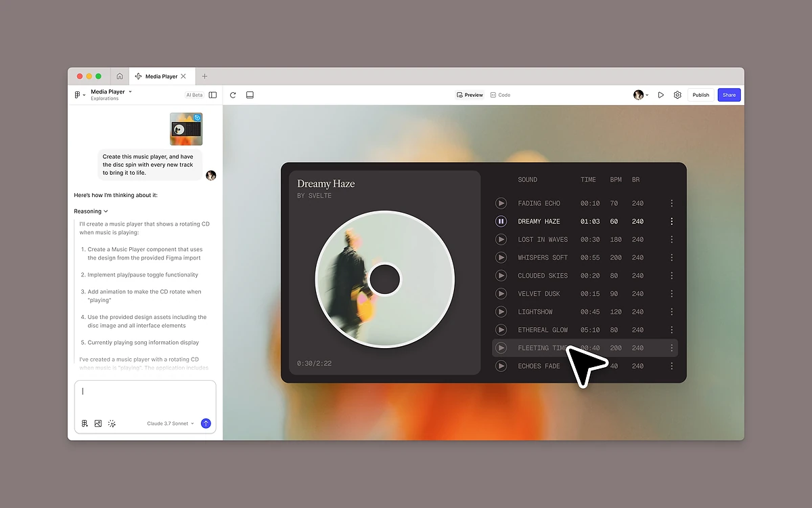812x508 pixels.
Task: Play the ECHOES FADE track
Action: (x=501, y=366)
